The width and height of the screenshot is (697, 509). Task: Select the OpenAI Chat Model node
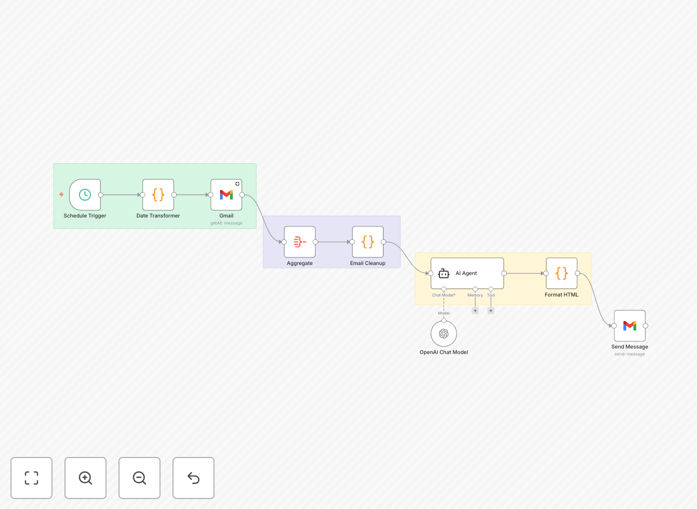point(444,333)
